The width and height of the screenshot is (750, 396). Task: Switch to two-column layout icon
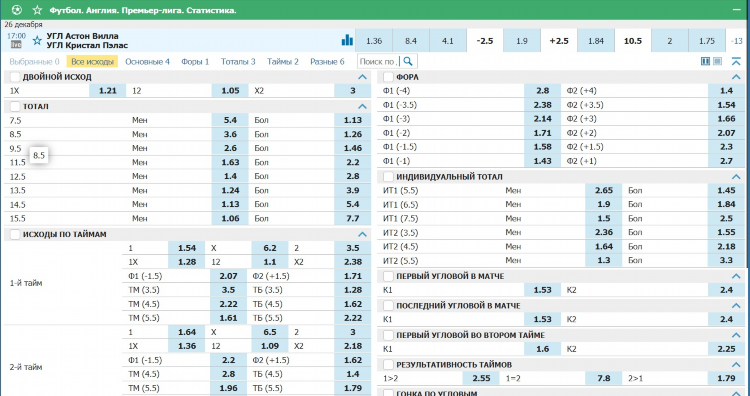pos(705,61)
